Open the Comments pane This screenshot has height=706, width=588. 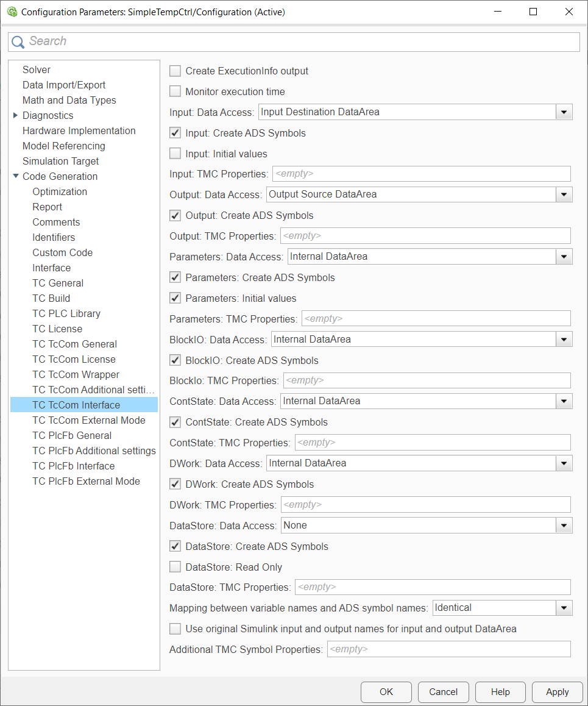coord(56,223)
